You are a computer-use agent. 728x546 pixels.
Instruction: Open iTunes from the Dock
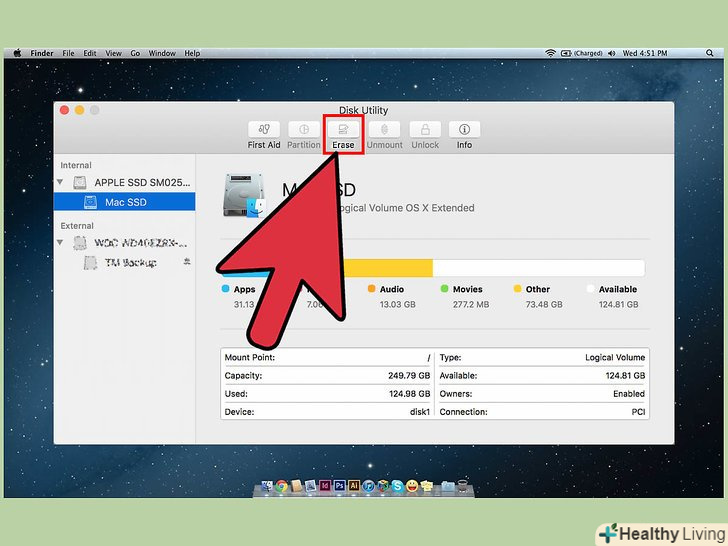(368, 486)
